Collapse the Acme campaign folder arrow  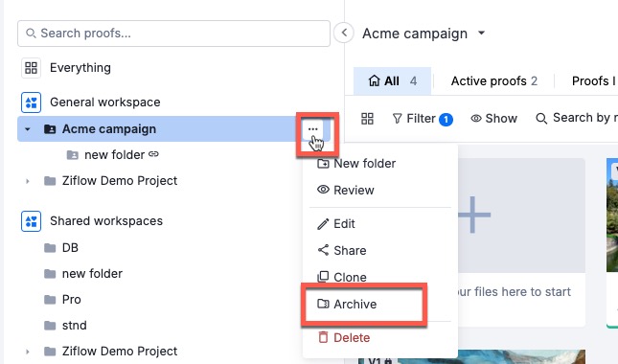click(x=27, y=129)
